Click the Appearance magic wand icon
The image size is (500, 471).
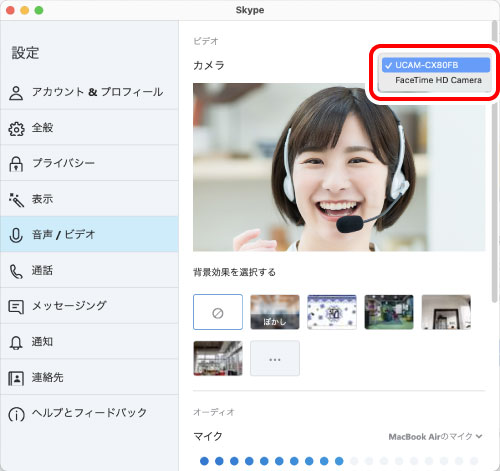click(x=16, y=200)
